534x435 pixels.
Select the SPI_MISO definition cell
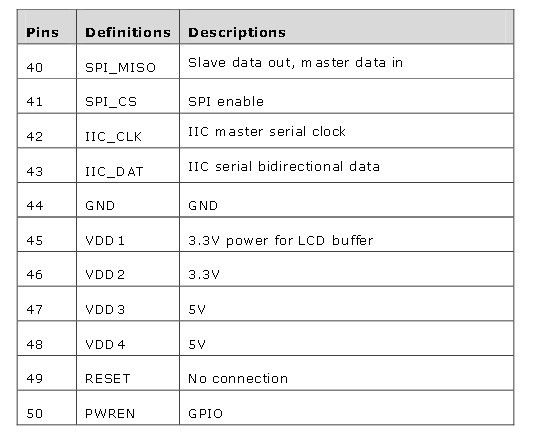coord(128,62)
